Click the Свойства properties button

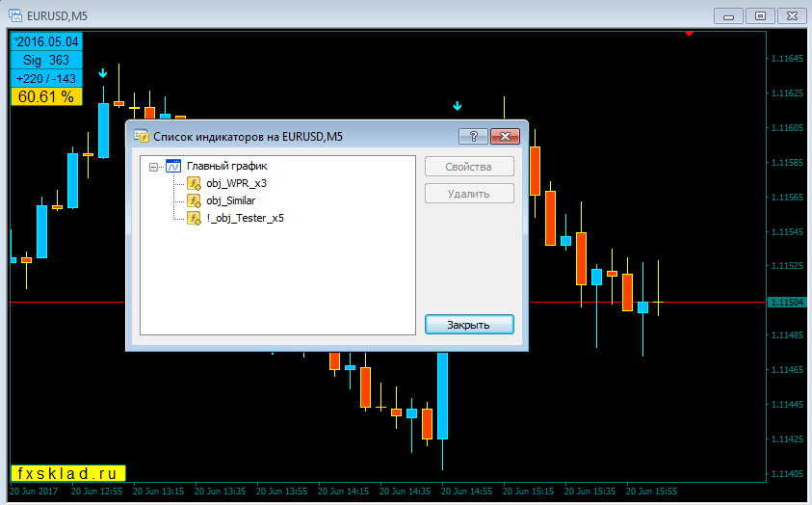(469, 167)
